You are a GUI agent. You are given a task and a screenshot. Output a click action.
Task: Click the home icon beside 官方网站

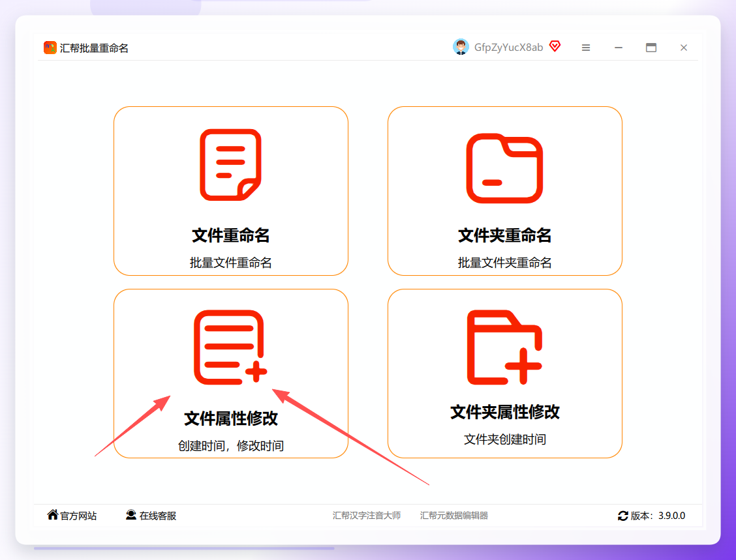click(x=53, y=514)
